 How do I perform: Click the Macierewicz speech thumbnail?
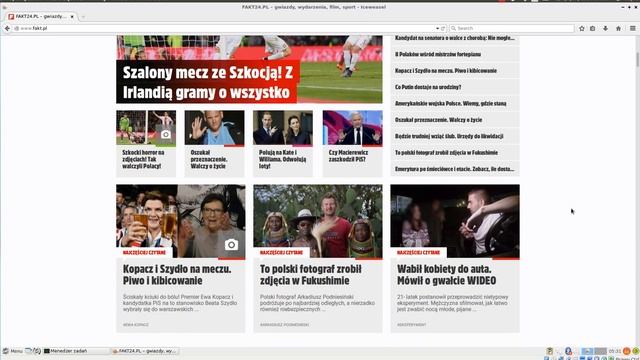click(353, 128)
